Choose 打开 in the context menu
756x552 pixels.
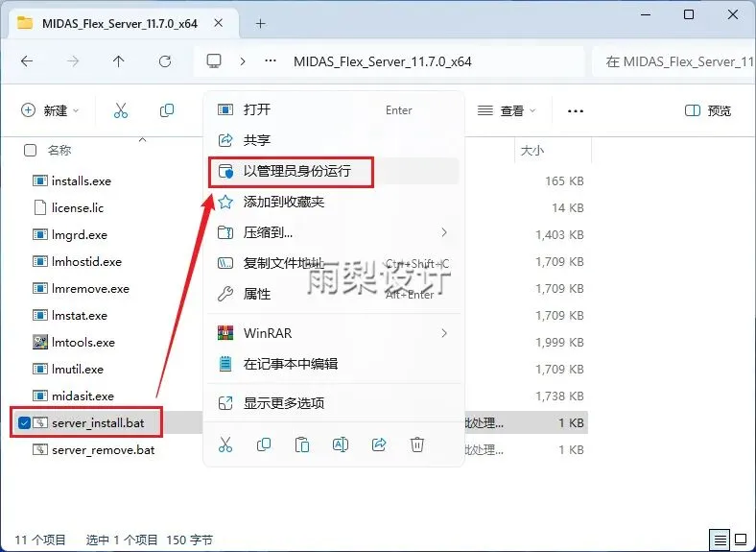pos(334,109)
